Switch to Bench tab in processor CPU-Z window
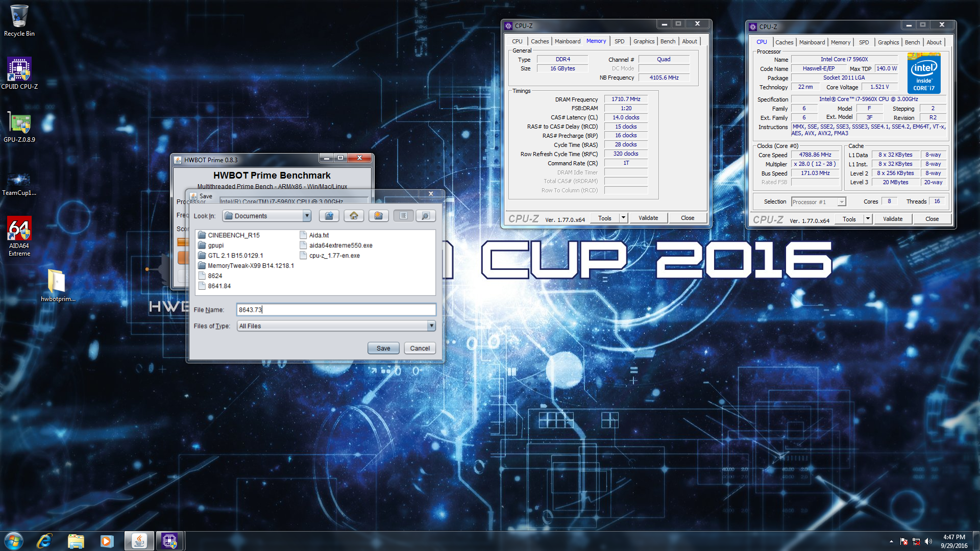This screenshot has height=551, width=980. [x=912, y=42]
